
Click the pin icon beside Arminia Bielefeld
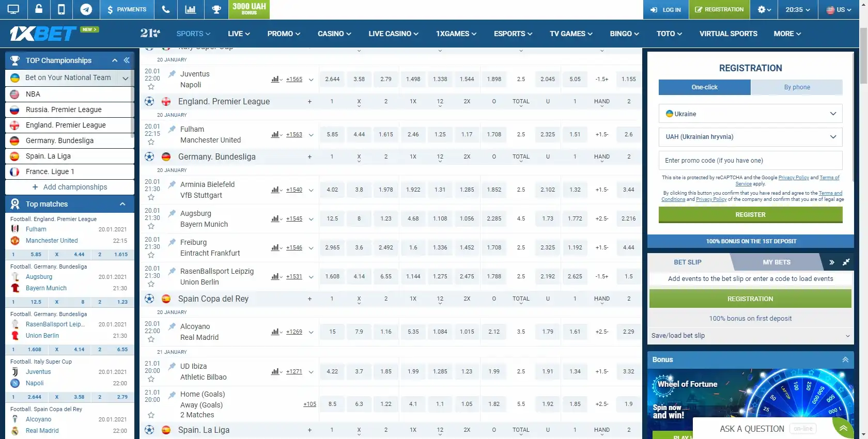172,184
